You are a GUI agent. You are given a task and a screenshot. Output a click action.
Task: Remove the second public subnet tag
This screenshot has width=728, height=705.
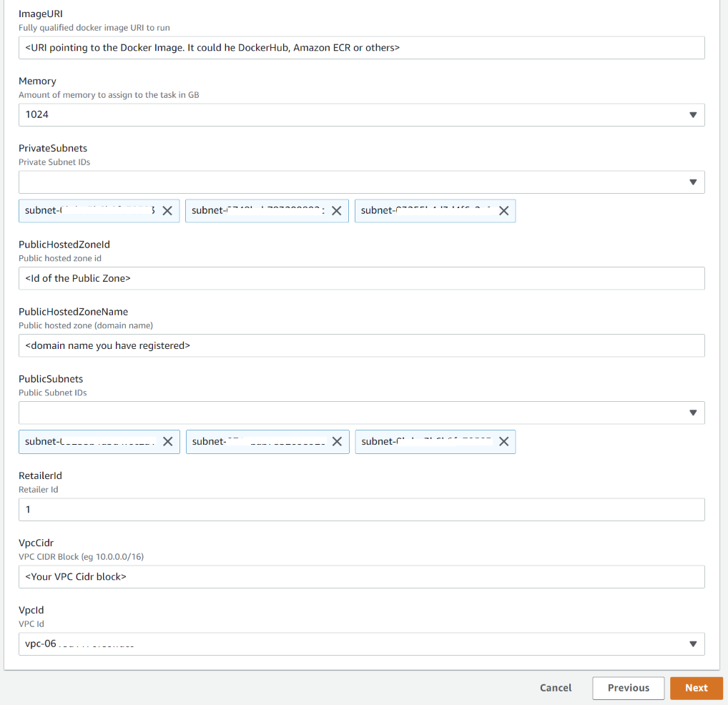[x=337, y=442]
